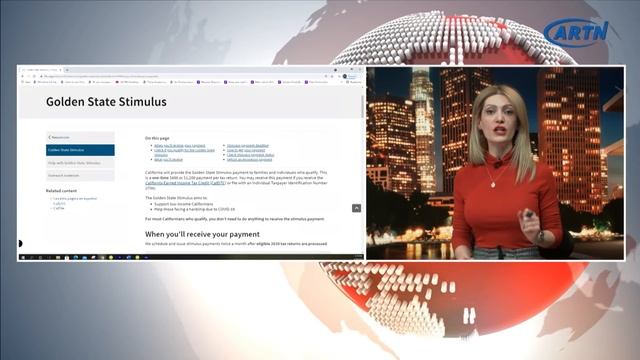This screenshot has height=360, width=640.
Task: Jump to How to get your payment link
Action: pos(246,150)
